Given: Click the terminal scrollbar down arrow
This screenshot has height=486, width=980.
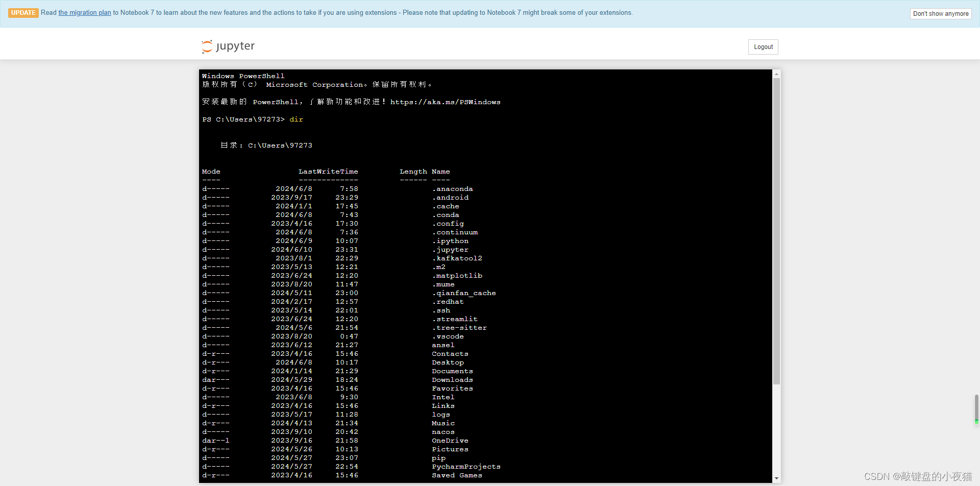Looking at the screenshot, I should (776, 478).
